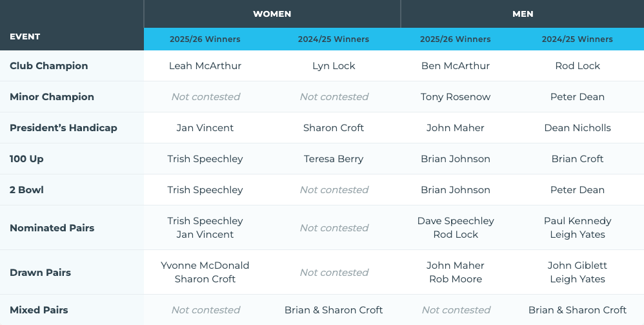Click Tony Rosenow winner cell
Viewport: 644px width, 325px height.
point(455,97)
